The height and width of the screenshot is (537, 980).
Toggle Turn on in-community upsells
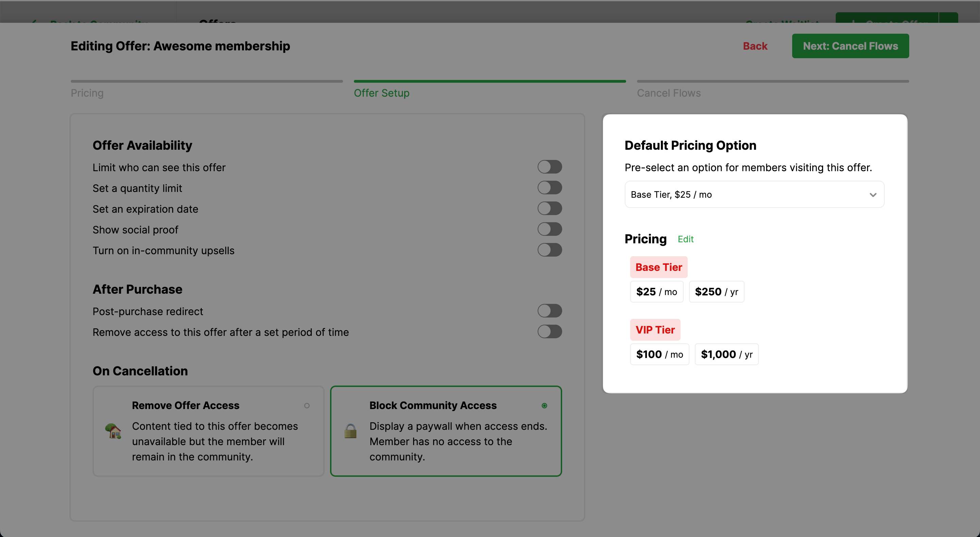pyautogui.click(x=549, y=250)
